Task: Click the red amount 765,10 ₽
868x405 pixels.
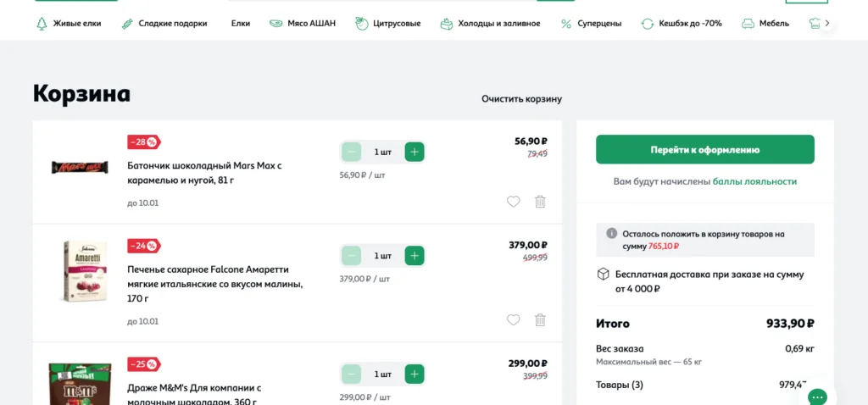Action: pyautogui.click(x=663, y=246)
